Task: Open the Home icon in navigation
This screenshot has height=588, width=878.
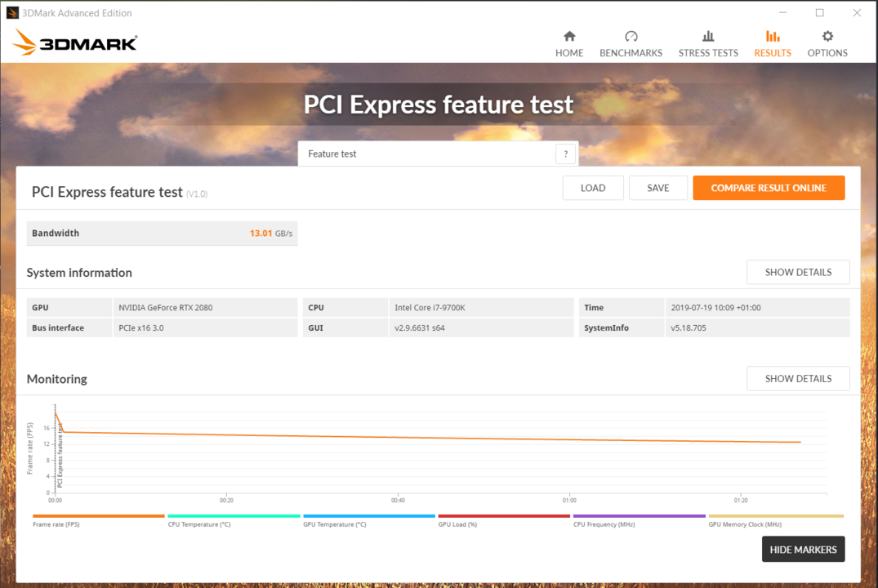Action: pos(569,37)
